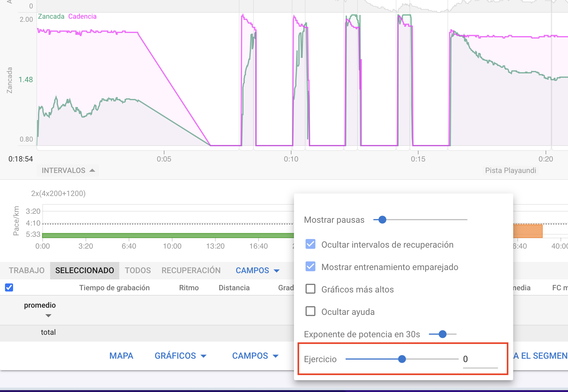Viewport: 568px width, 392px height.
Task: Adjust the Ejercicio slider handle
Action: coord(402,359)
